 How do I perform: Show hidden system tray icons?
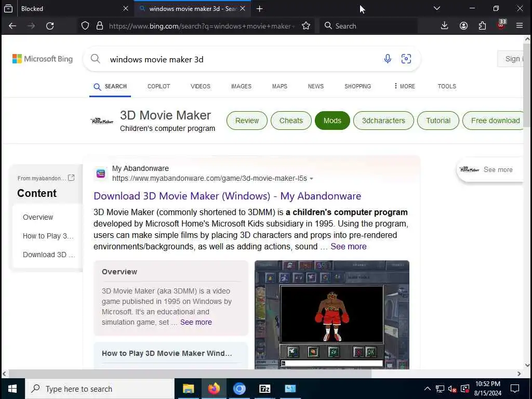[x=428, y=389]
